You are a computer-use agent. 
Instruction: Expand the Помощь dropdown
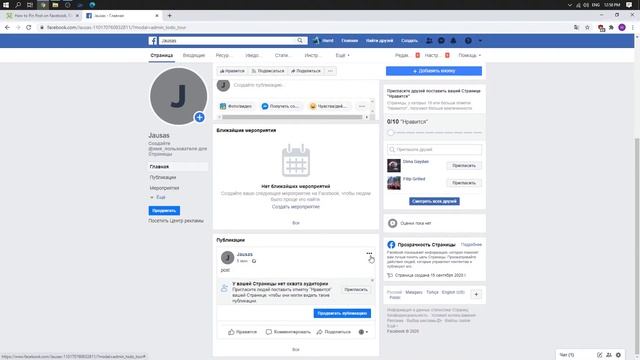click(x=469, y=55)
